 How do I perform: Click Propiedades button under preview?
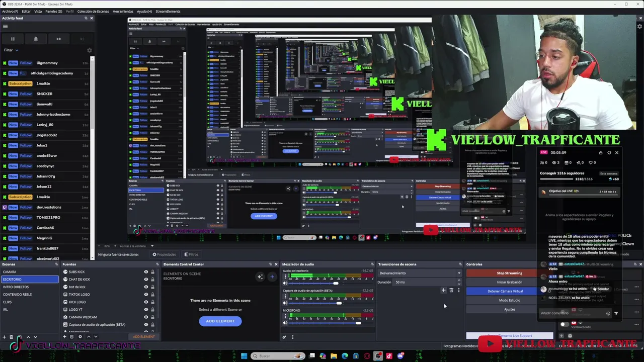coord(164,254)
